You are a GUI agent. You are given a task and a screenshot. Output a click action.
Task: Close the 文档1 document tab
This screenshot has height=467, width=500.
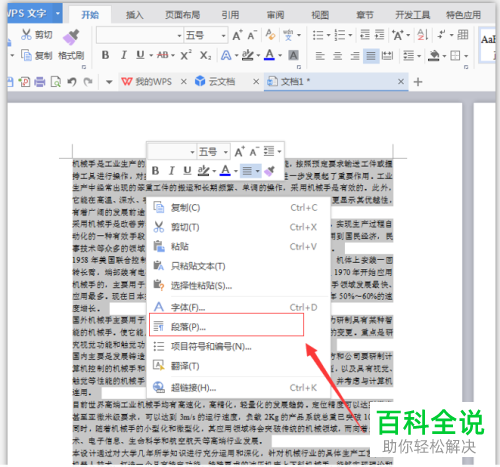(401, 81)
